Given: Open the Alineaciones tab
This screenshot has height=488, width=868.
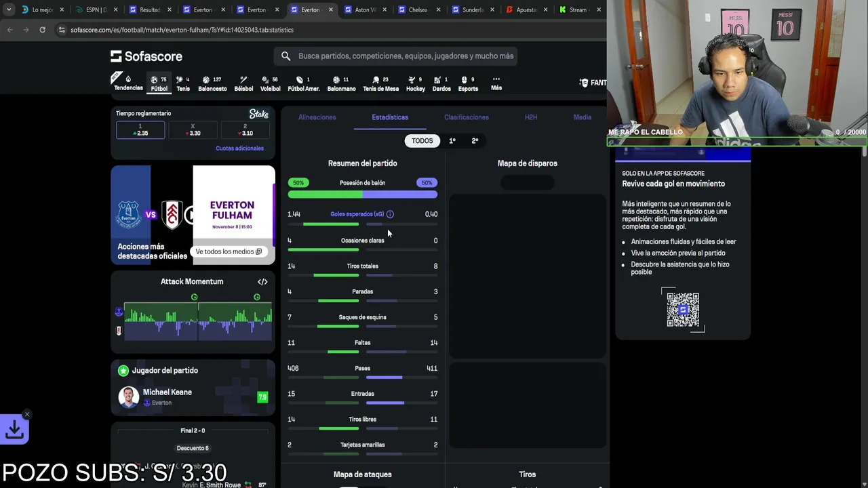Looking at the screenshot, I should 317,117.
